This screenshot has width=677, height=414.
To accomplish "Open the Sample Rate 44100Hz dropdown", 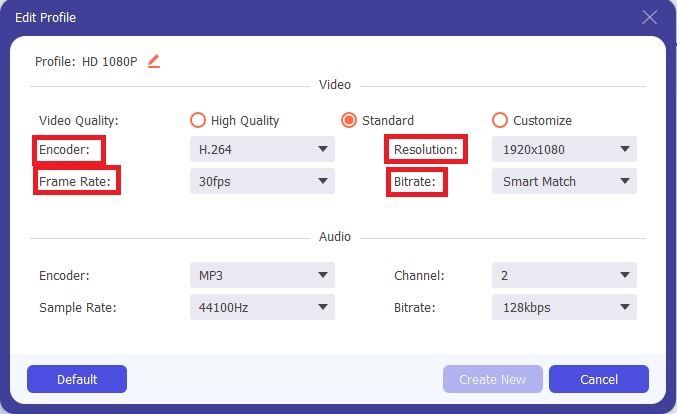I will [x=262, y=307].
